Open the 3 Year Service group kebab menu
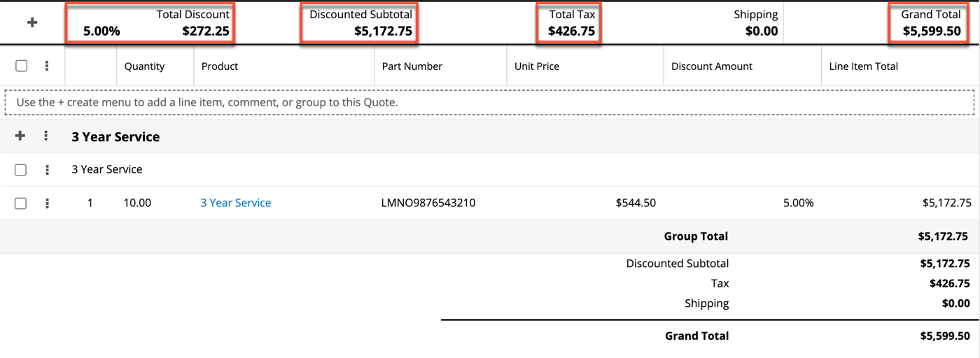Viewport: 980px width, 358px height. click(x=46, y=136)
